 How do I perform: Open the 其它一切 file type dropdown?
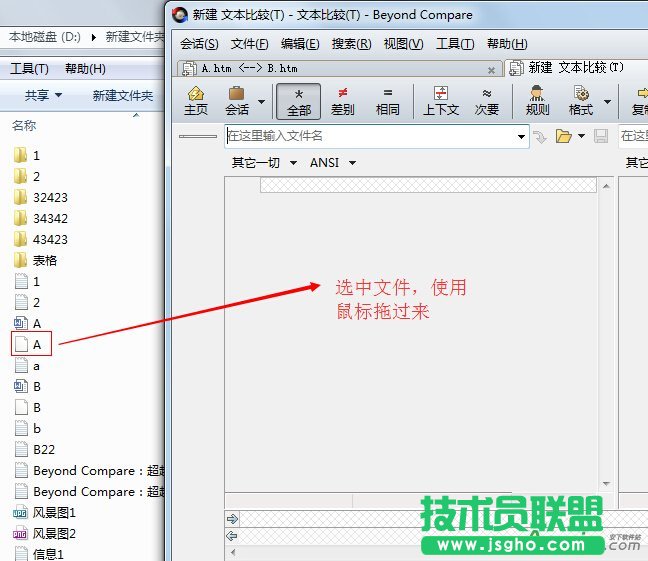pos(264,163)
